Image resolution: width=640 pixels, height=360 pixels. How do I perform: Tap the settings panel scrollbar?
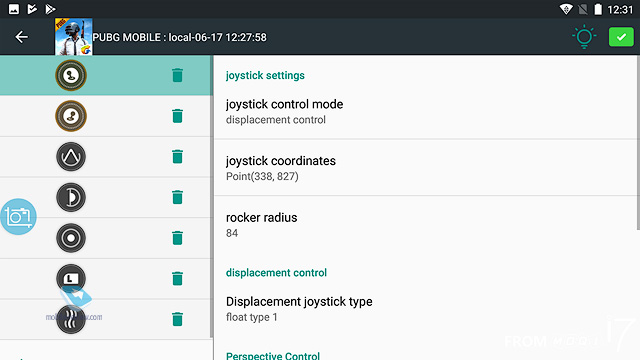[x=638, y=143]
